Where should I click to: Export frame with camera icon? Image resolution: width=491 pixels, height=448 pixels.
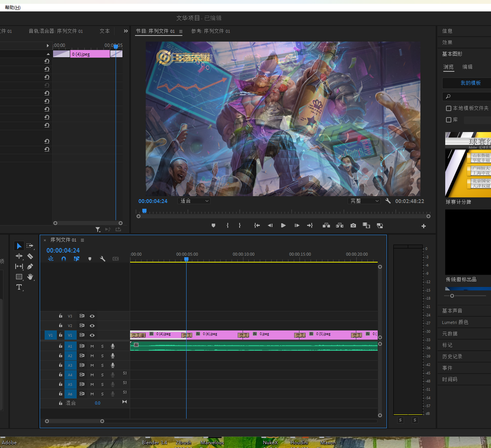(353, 226)
